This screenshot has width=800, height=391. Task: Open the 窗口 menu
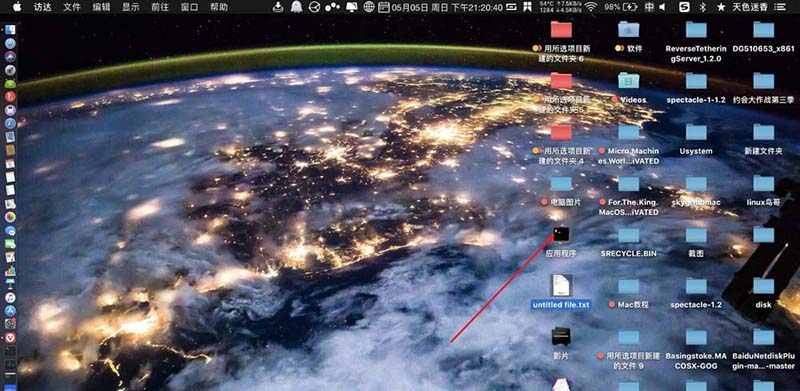tap(190, 7)
